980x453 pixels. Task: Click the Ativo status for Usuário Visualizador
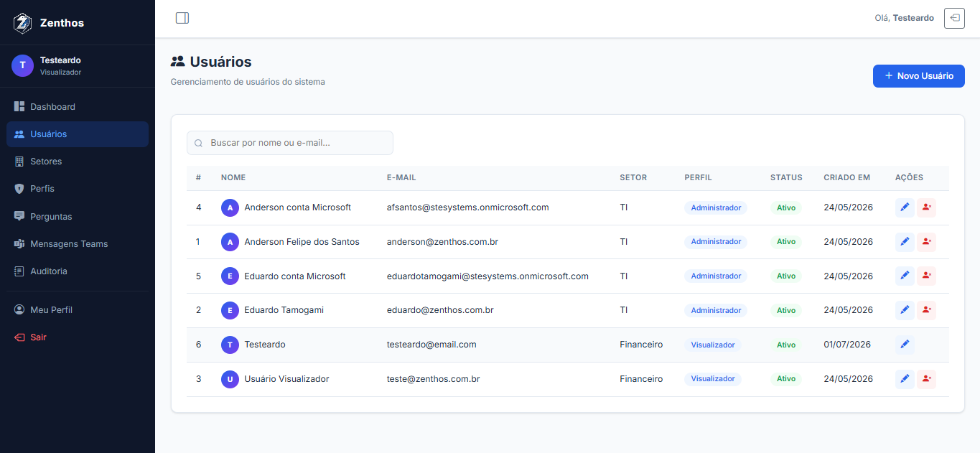pos(786,379)
